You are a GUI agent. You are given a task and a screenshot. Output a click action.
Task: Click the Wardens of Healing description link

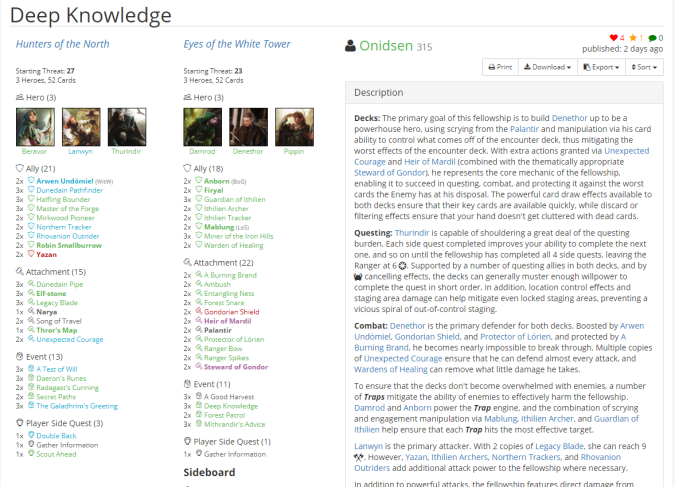pos(391,369)
